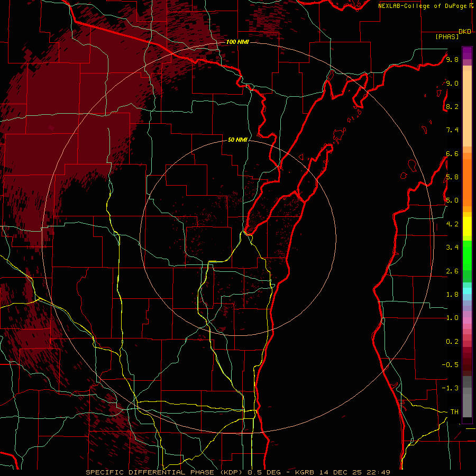Click the "0.2" value on the color scale
Image resolution: width=476 pixels, height=476 pixels.
coord(452,342)
